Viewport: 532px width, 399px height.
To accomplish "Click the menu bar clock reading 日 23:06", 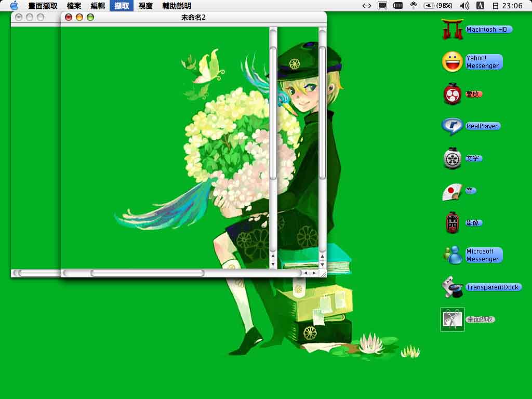I will (x=507, y=5).
